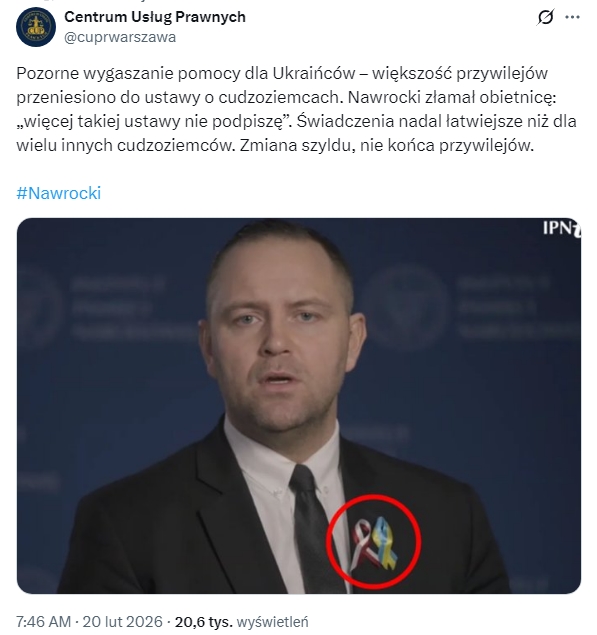Click the sentence Zmiana szyldu, nie końca przywilejów
The width and height of the screenshot is (597, 635).
[x=386, y=145]
